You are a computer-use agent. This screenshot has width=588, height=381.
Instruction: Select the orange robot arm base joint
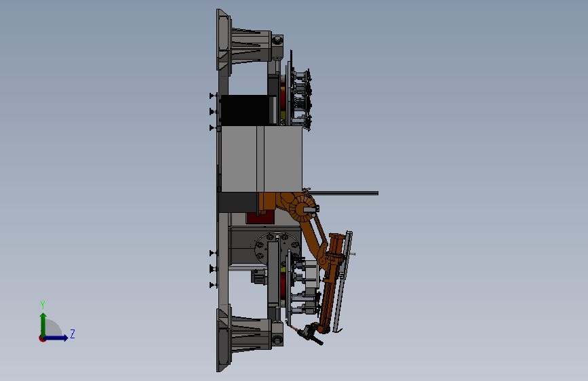303,209
